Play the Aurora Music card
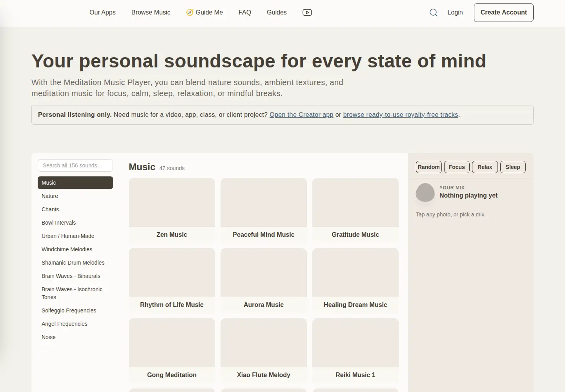 coord(264,280)
